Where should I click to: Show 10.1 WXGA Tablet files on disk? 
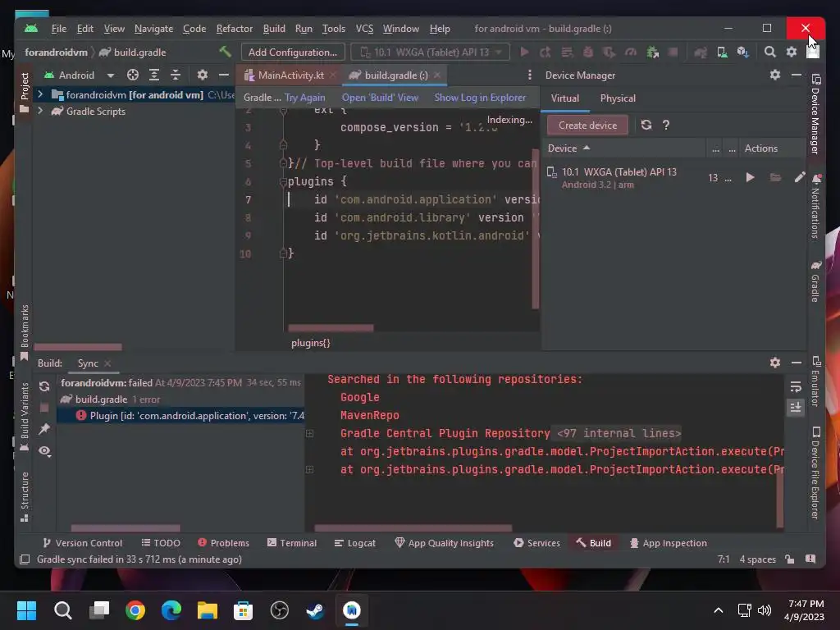coord(775,177)
